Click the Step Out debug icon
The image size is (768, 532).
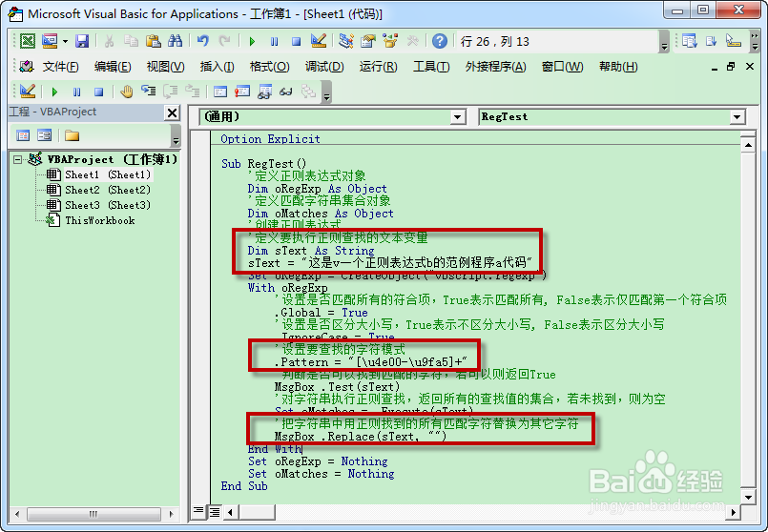pos(193,91)
